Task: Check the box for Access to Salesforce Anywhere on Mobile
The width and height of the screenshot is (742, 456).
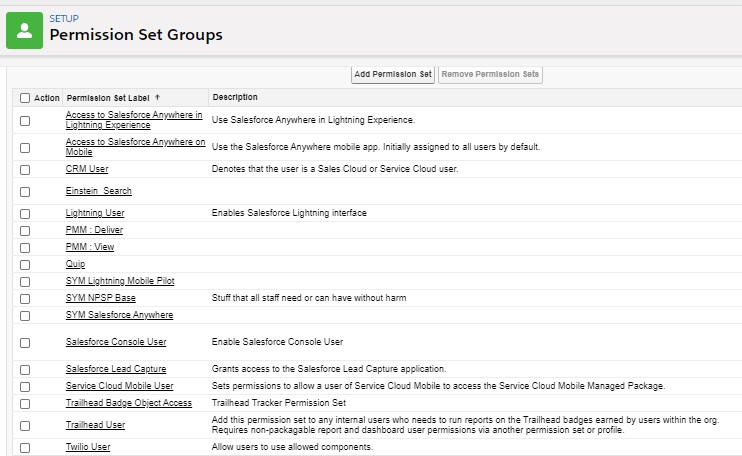Action: 25,148
